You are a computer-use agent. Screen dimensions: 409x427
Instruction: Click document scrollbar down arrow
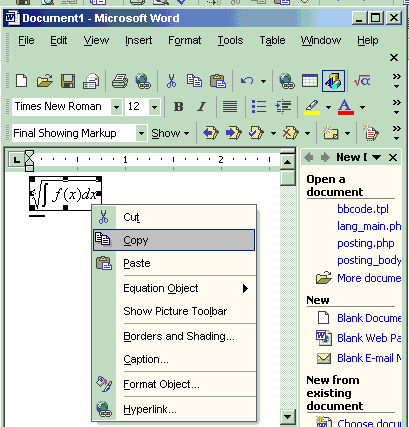(287, 416)
